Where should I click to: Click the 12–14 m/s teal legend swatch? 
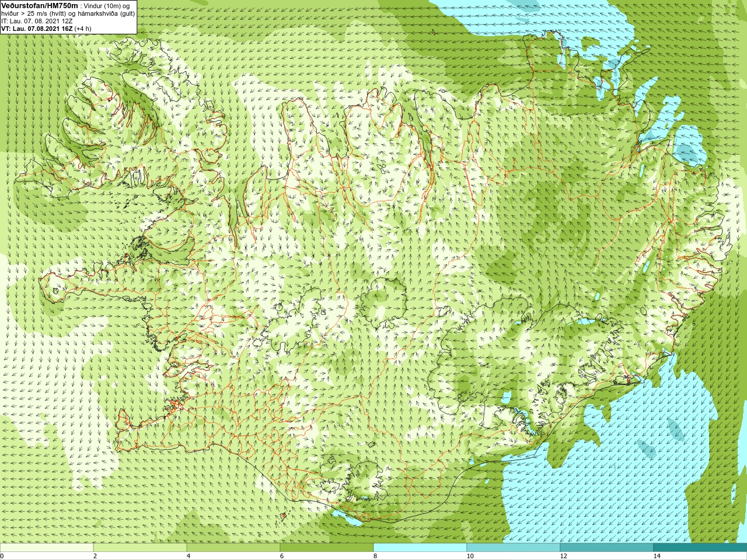point(607,548)
